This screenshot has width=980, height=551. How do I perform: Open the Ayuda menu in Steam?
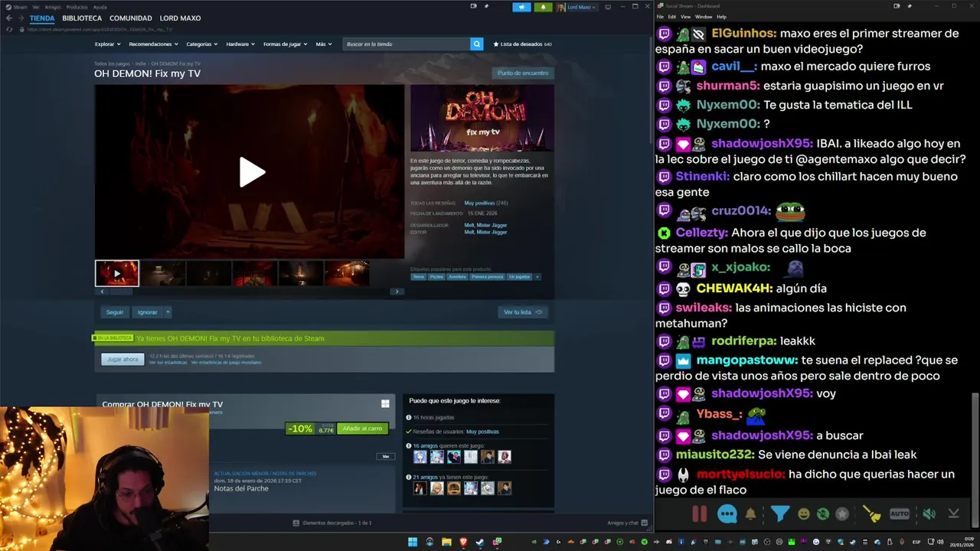(100, 7)
